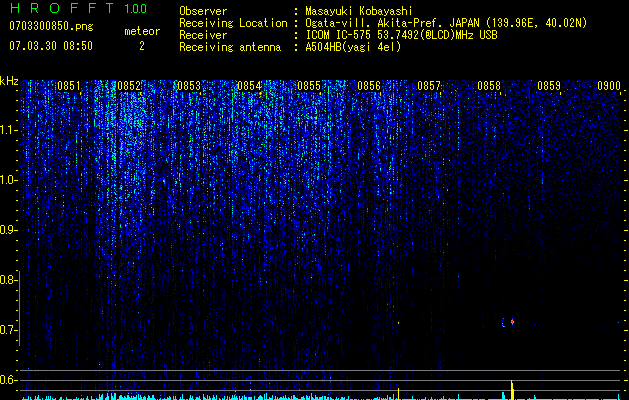Click the A504HB(yagi 4el) antenna text
The image size is (629, 400).
(353, 47)
